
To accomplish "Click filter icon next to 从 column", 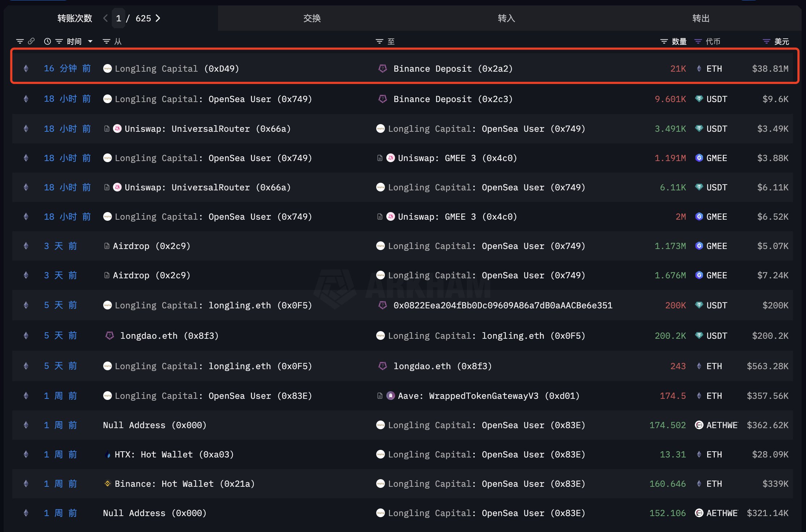I will [106, 42].
